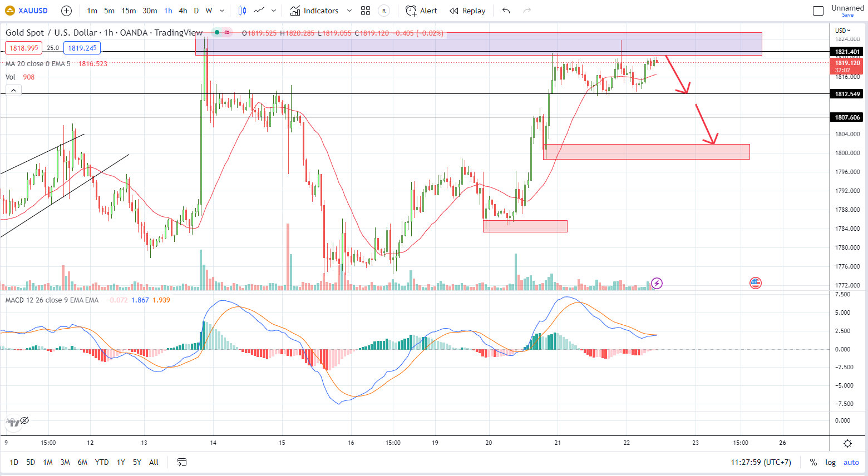Open the candlestick chart type selector
This screenshot has width=868, height=476.
click(x=242, y=11)
